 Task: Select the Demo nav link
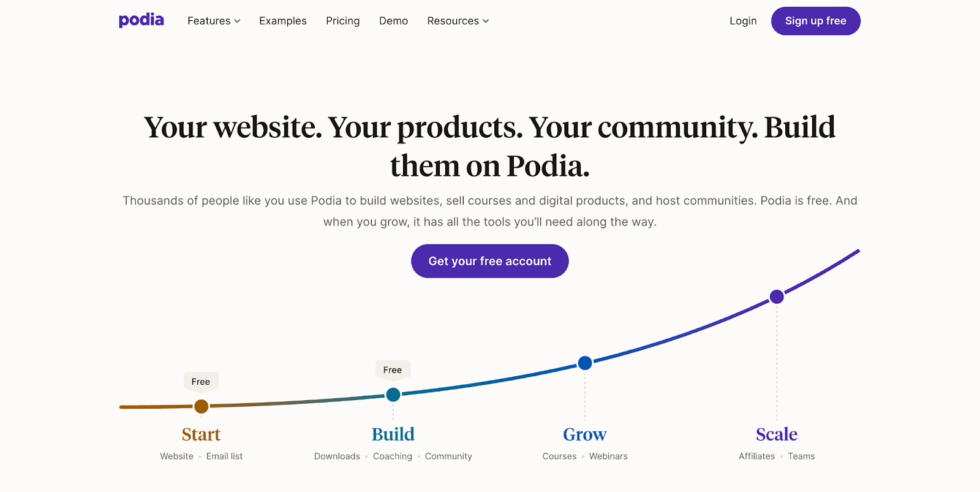pyautogui.click(x=393, y=21)
